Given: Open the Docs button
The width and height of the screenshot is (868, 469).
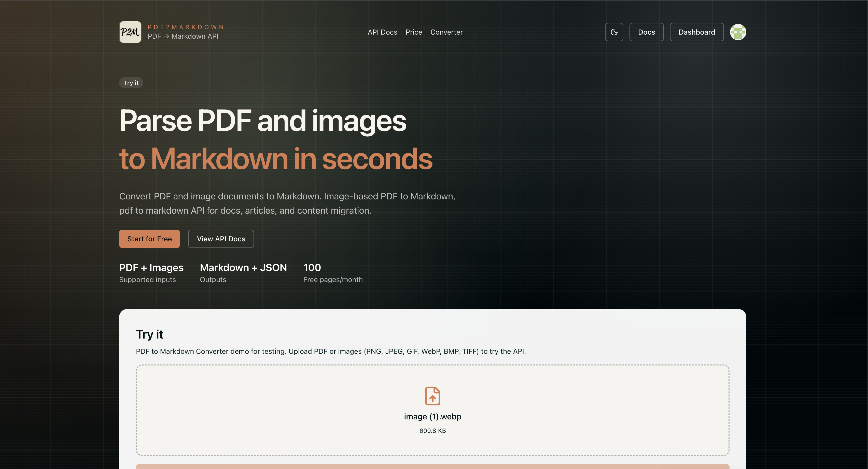Looking at the screenshot, I should (x=646, y=32).
